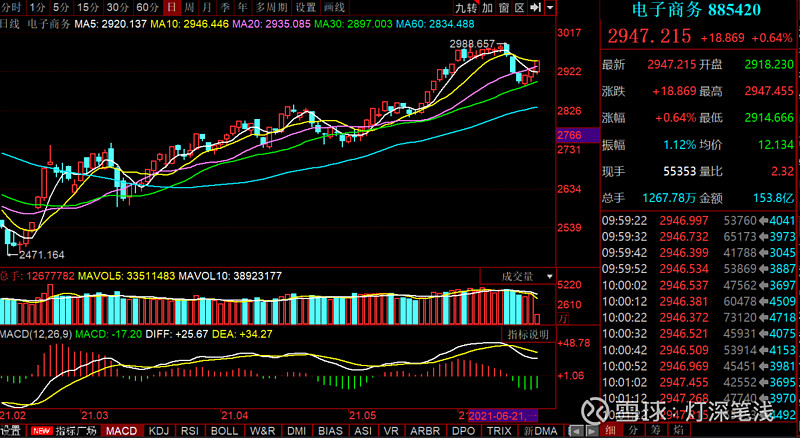Select the 周 weekly period tab
Viewport: 800px width, 438px height.
(x=189, y=7)
